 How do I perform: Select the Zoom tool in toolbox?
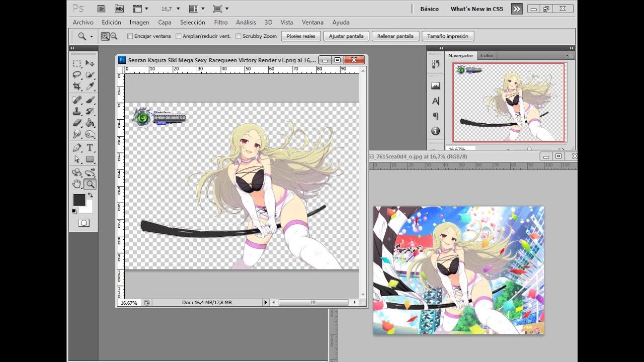[90, 184]
